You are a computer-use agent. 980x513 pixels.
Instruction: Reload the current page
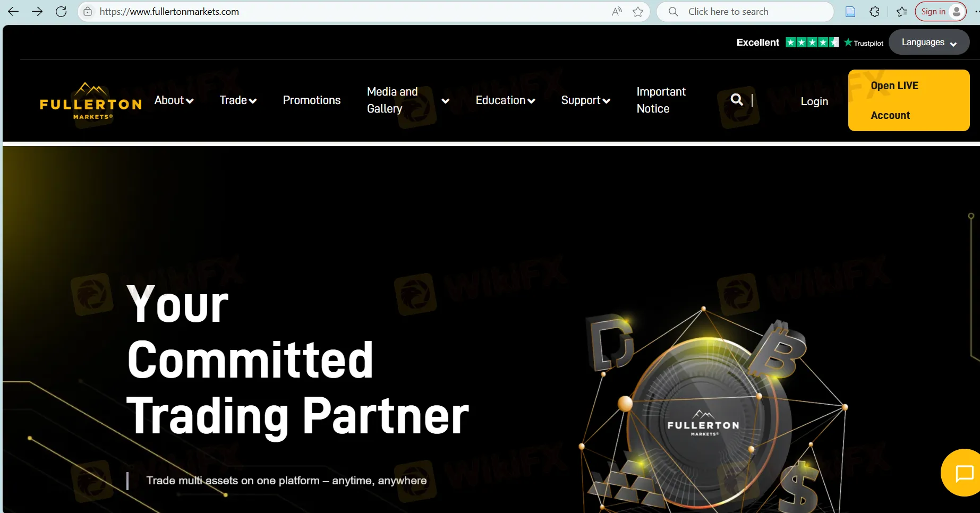[61, 12]
